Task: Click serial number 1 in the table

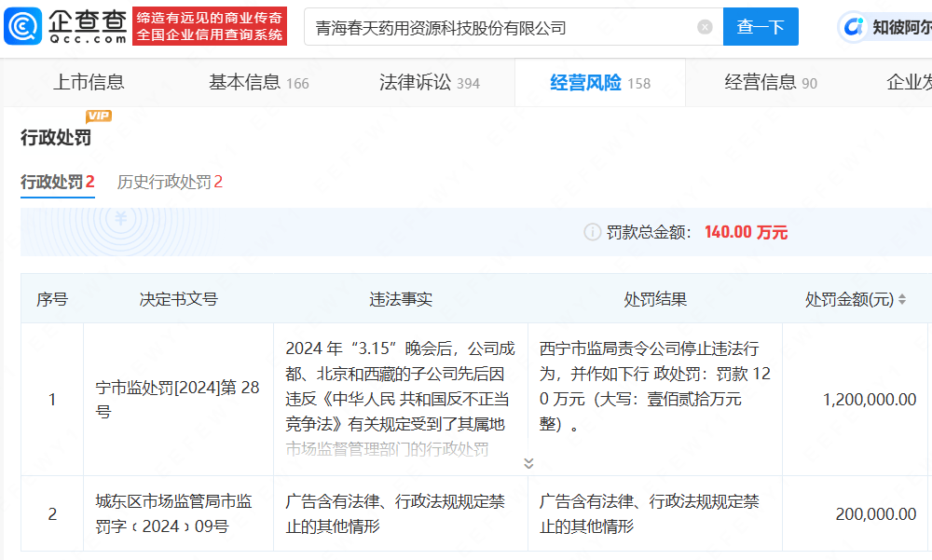Action: [x=52, y=400]
